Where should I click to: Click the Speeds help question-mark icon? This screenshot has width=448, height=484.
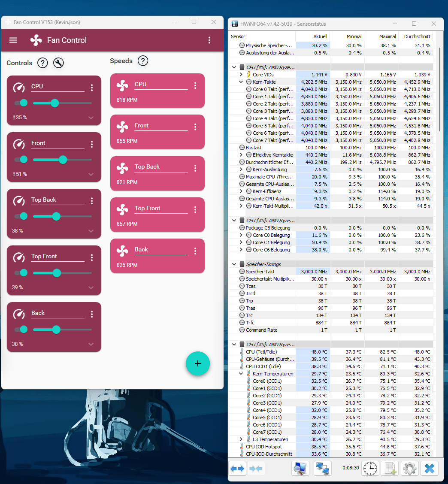(x=142, y=61)
